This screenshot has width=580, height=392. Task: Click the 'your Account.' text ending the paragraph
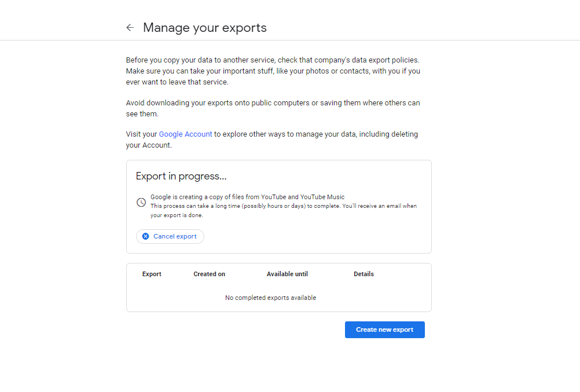(149, 145)
